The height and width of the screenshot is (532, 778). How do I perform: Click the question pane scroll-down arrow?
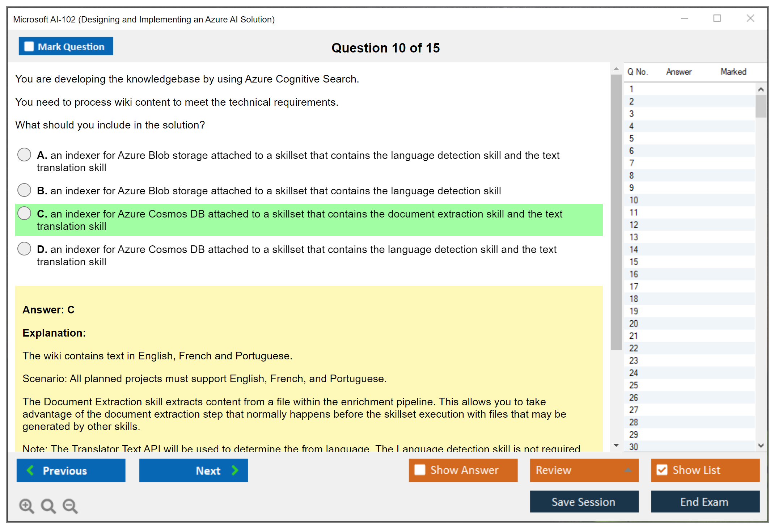pos(616,445)
